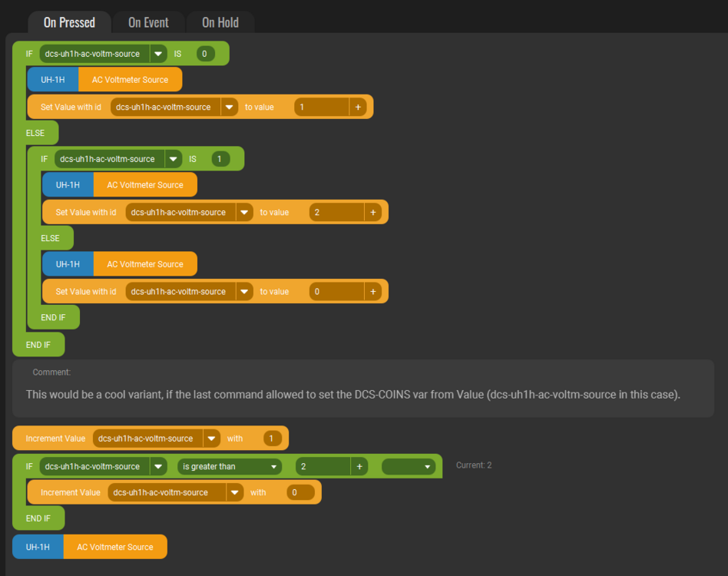Open variable dropdown arrow in the 'IS 0' condition
The height and width of the screenshot is (576, 728).
click(159, 54)
